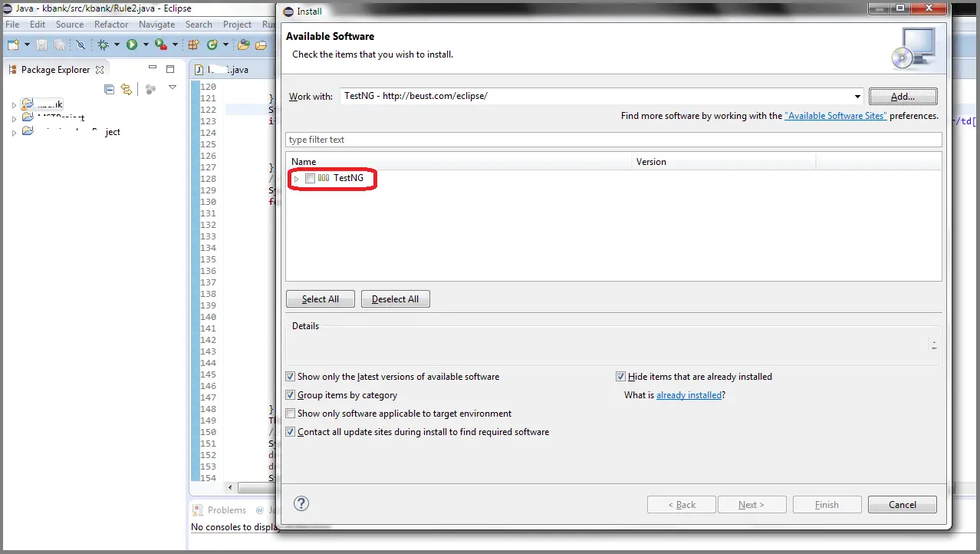Maximize the Package Explorer panel
Screen dimensions: 980x554
pyautogui.click(x=171, y=68)
